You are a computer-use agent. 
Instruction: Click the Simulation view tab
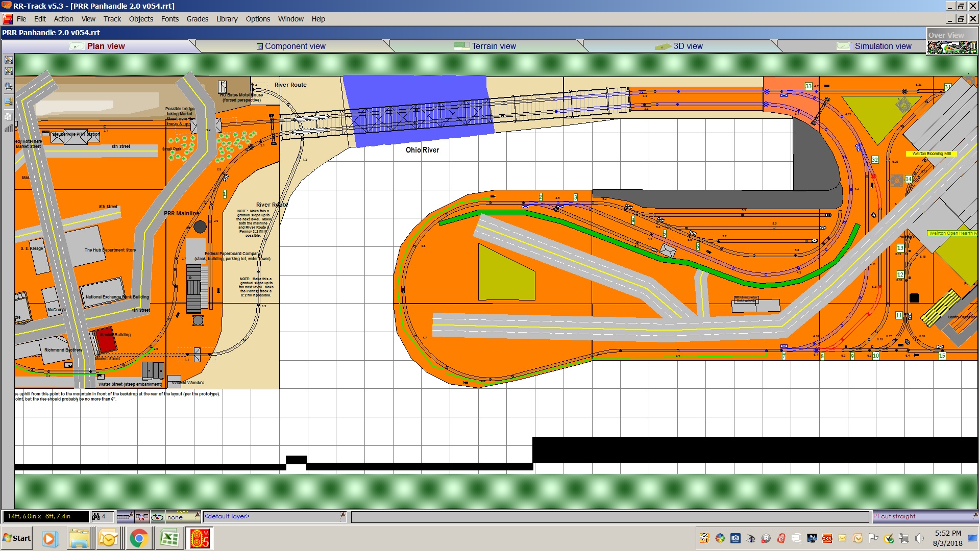(883, 46)
